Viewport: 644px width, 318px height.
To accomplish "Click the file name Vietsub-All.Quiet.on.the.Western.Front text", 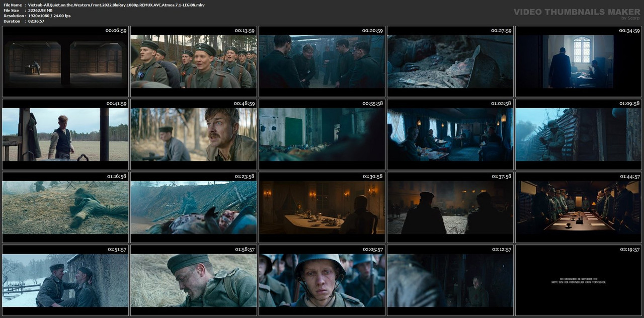I will click(x=116, y=5).
